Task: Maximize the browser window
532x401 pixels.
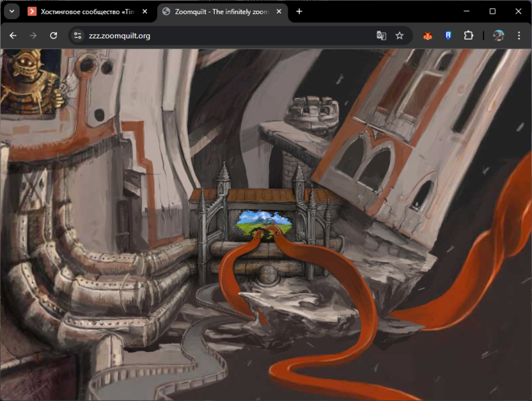Action: [x=492, y=12]
